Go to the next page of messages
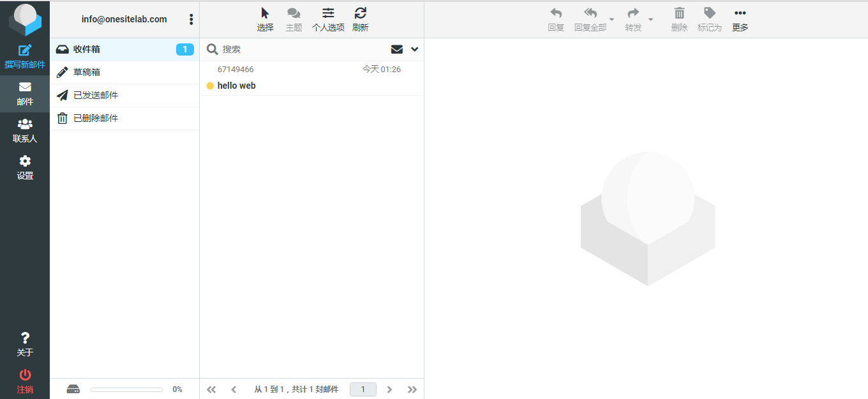Image resolution: width=868 pixels, height=399 pixels. click(x=389, y=389)
